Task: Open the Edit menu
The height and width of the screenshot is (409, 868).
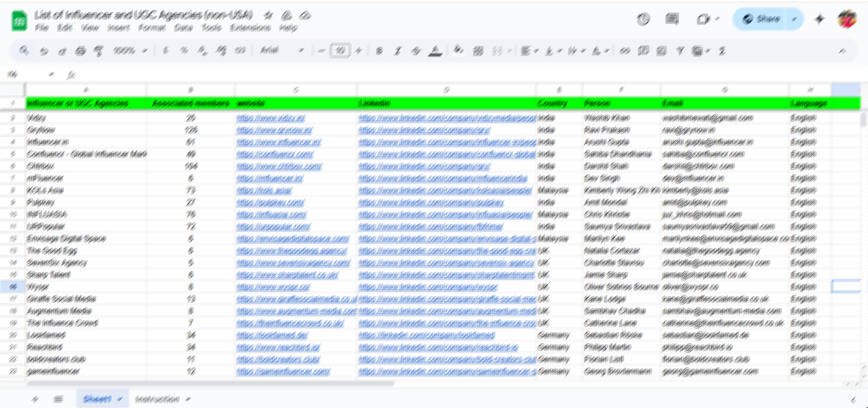Action: tap(64, 28)
